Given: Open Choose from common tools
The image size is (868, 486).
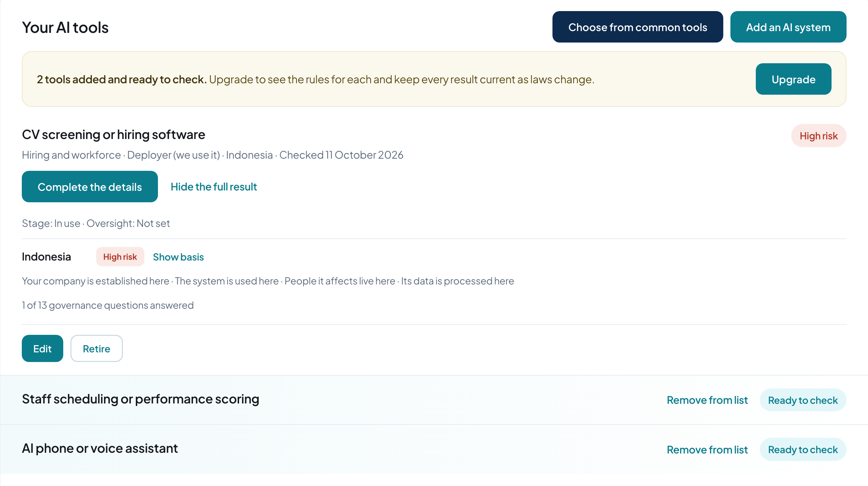Looking at the screenshot, I should click(638, 27).
